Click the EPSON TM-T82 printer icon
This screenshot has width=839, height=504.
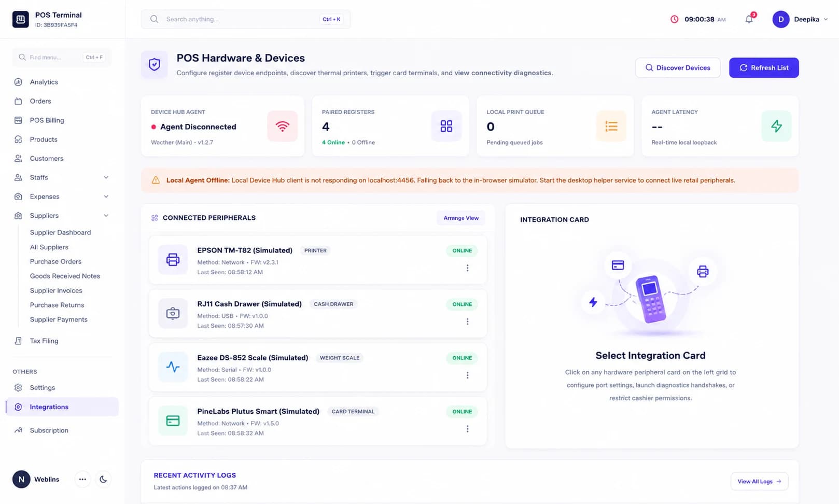(x=173, y=260)
